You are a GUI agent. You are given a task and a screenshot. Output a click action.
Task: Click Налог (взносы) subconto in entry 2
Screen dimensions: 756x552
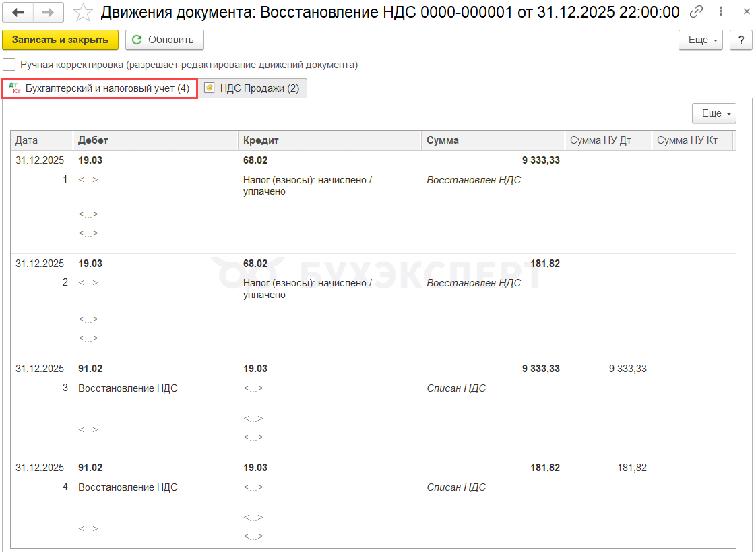(308, 288)
